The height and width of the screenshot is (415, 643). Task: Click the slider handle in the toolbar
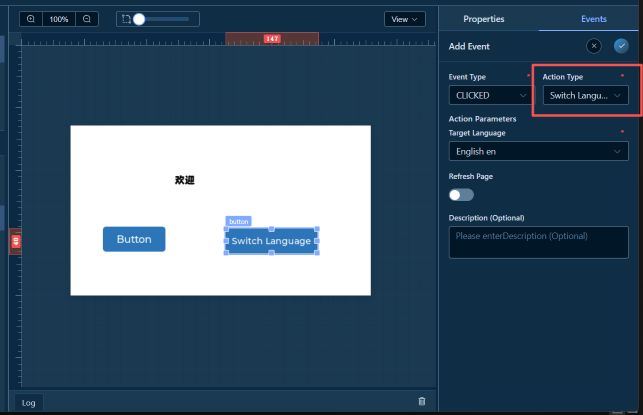click(139, 19)
